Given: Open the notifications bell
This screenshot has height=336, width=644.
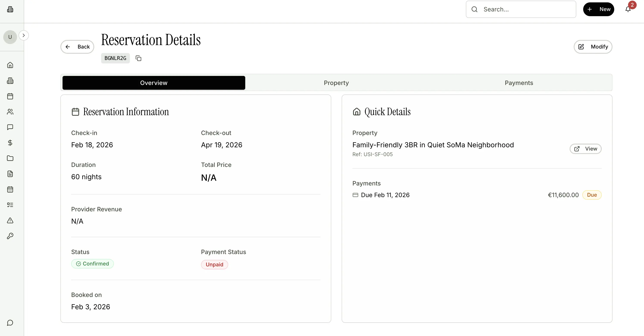Looking at the screenshot, I should [x=628, y=9].
